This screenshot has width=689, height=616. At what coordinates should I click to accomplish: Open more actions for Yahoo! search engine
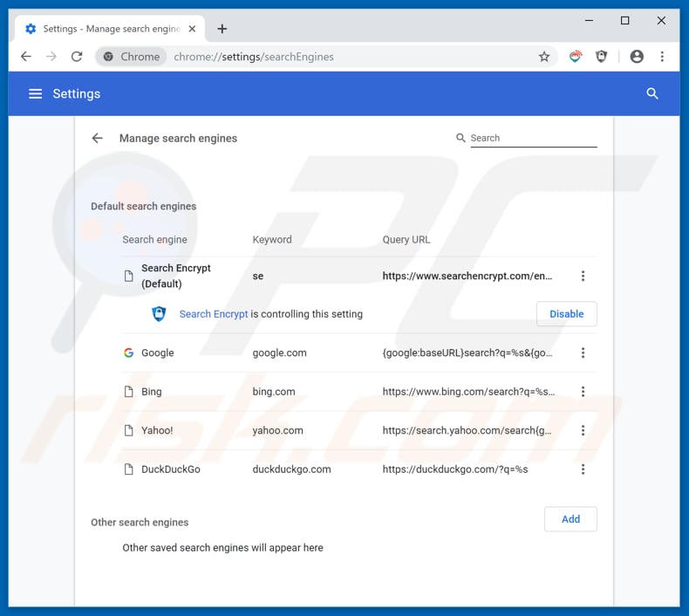pos(583,430)
